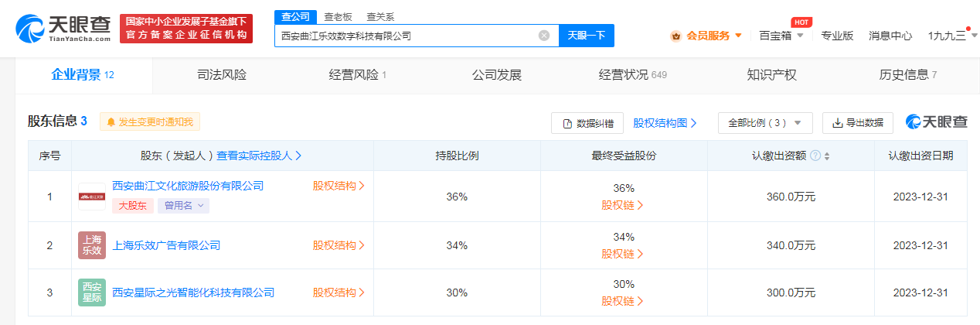
Task: Click the 西安星际 logo icon
Action: coord(92,292)
